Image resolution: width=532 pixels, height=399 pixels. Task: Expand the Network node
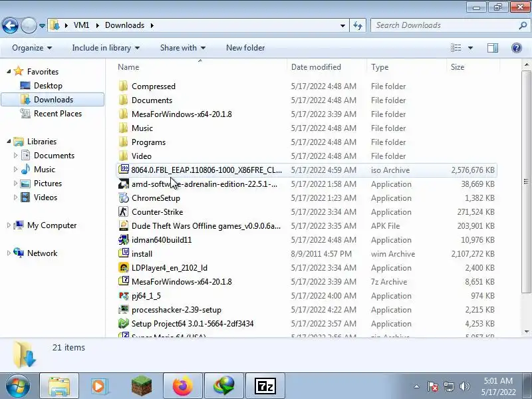[9, 253]
